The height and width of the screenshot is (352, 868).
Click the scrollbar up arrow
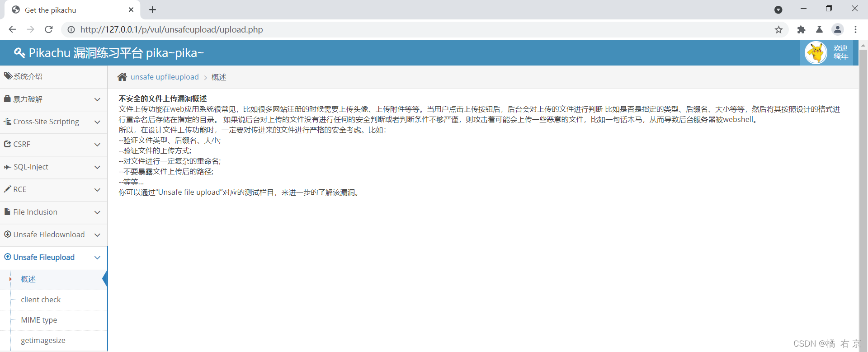tap(863, 45)
